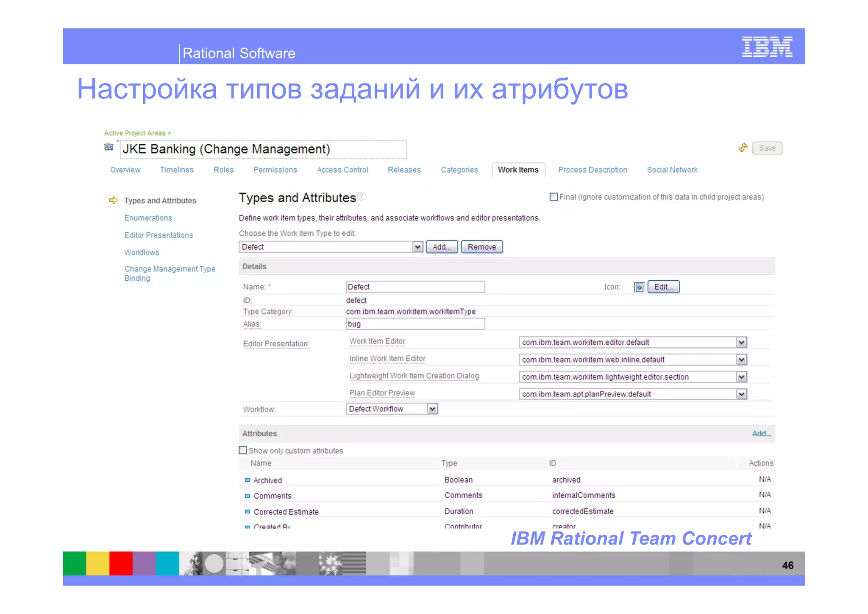Click the Name column header in Attributes
Screen dimensions: 868x614
click(x=261, y=463)
